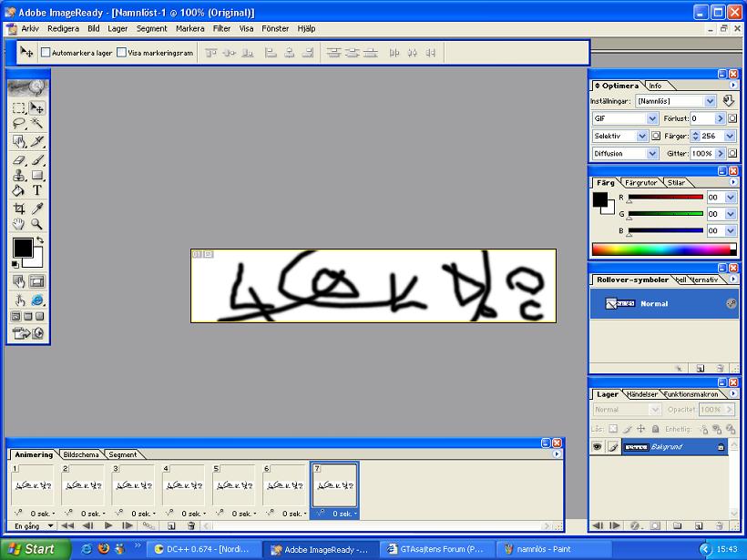Select the Paintbrush tool
Image resolution: width=747 pixels, height=560 pixels.
click(x=36, y=160)
